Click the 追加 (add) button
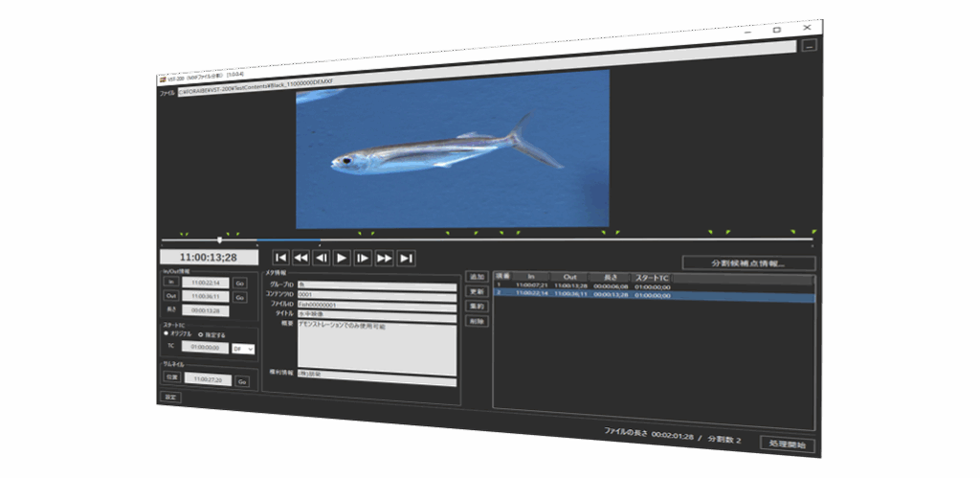Viewport: 980px width, 478px height. point(477,276)
